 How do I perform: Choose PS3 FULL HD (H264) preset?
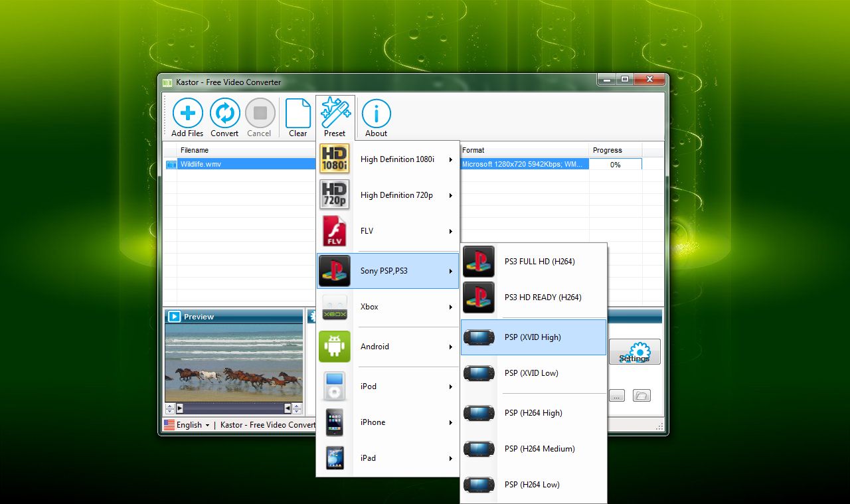[x=534, y=262]
